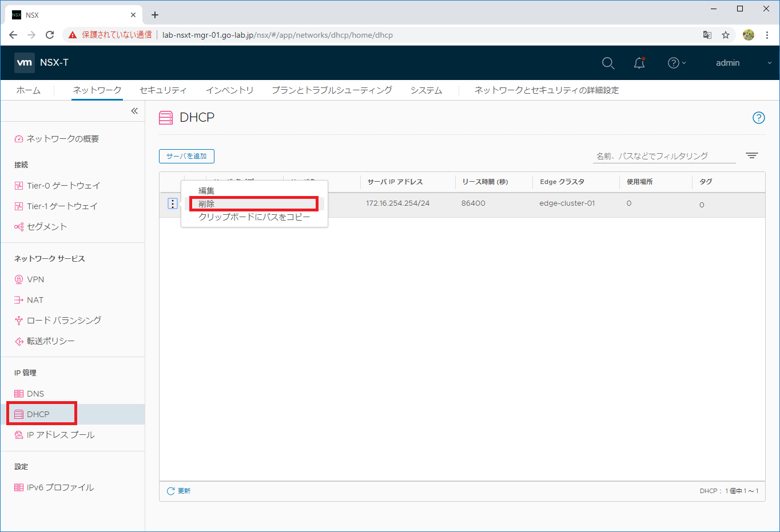The height and width of the screenshot is (532, 780).
Task: Bookmark this page with star
Action: pyautogui.click(x=726, y=35)
